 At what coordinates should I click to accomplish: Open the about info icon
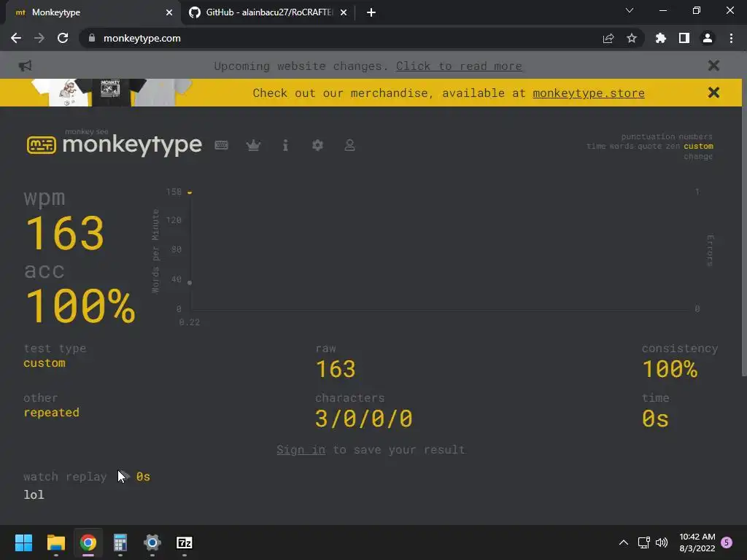285,145
